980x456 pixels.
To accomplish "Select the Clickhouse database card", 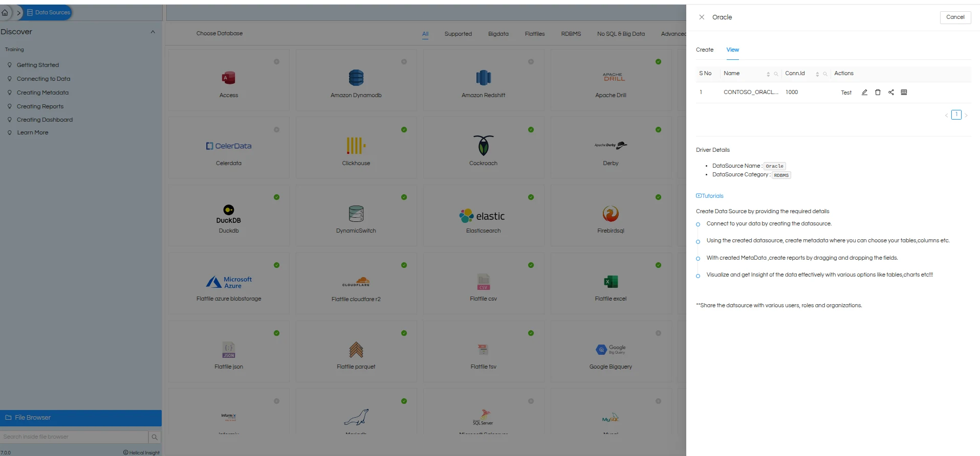I will tap(356, 148).
